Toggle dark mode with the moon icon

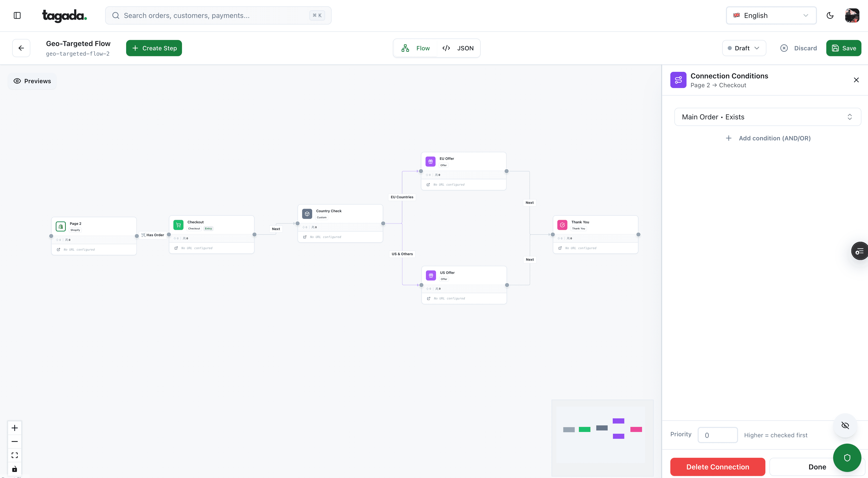(830, 15)
